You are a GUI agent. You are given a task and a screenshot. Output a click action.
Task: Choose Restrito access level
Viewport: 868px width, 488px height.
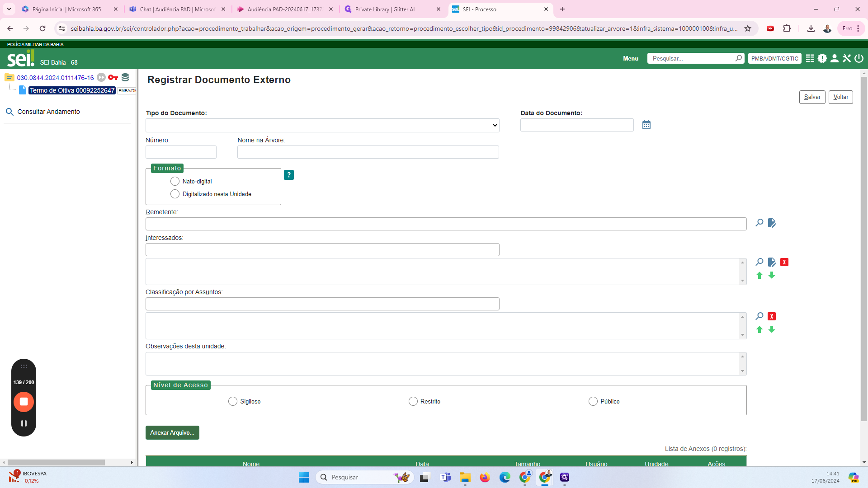pyautogui.click(x=413, y=401)
